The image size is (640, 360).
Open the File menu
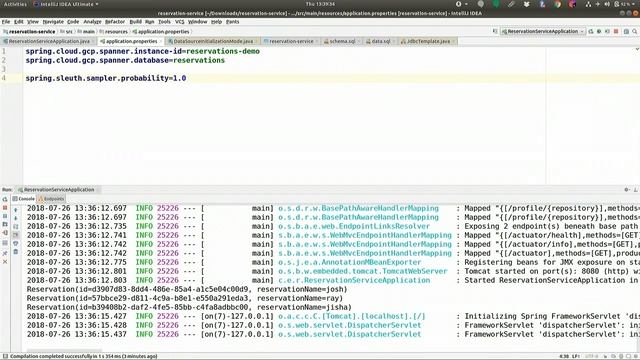pos(6,22)
